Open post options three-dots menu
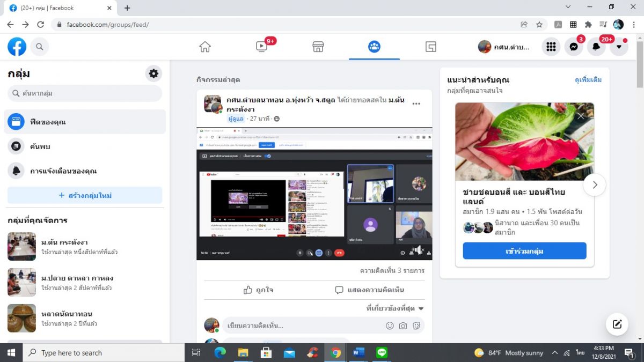644x362 pixels. coord(416,104)
